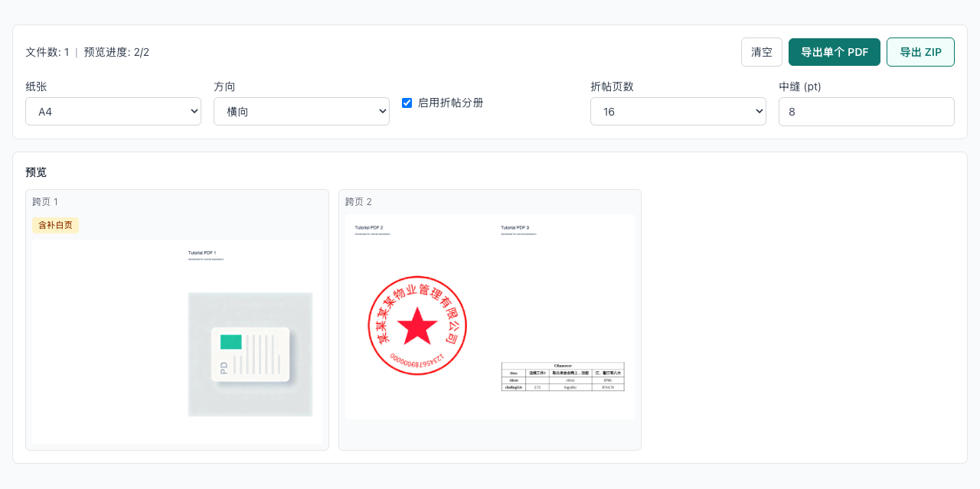Click the Tutorial PDF 2 title
Screen dimensions: 980x489
pos(369,227)
